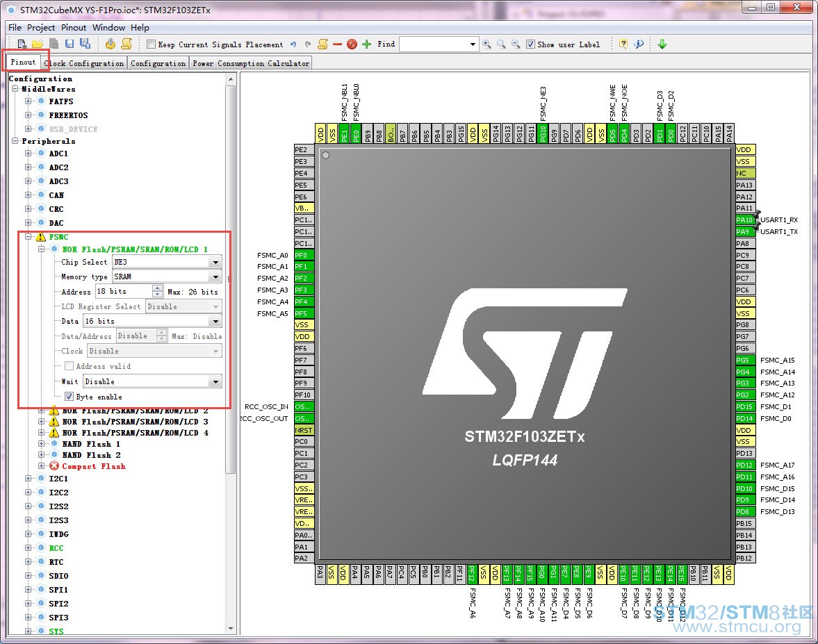
Task: Expand the FATFS middleware node
Action: 28,101
